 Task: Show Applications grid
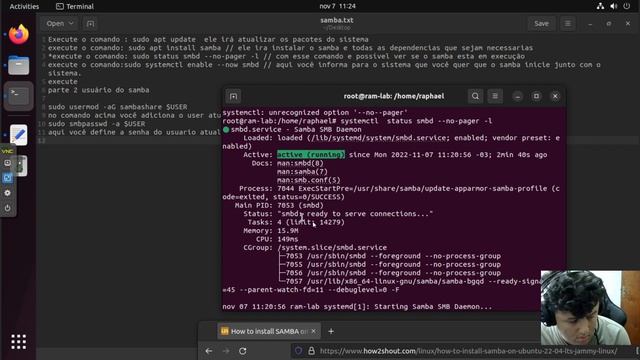[x=19, y=342]
